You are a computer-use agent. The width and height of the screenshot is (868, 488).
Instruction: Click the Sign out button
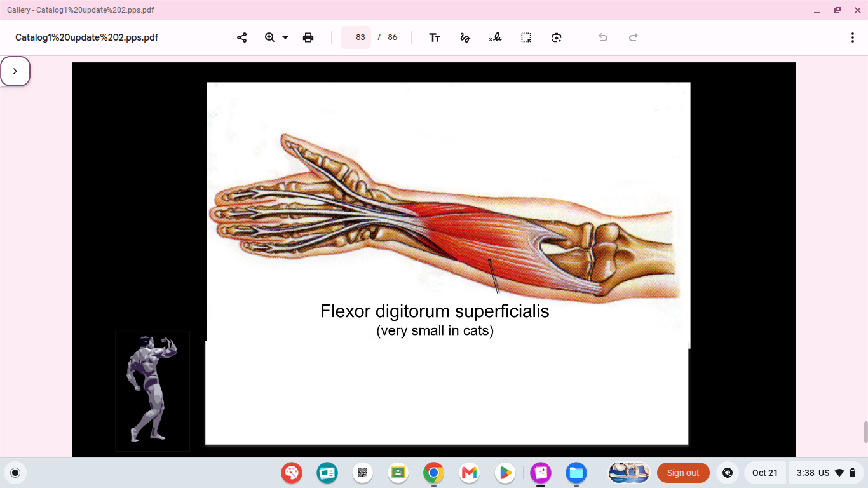coord(683,473)
